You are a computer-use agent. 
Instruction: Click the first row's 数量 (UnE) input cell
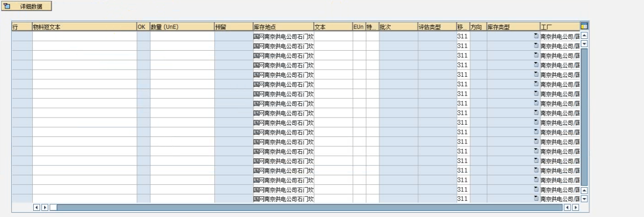click(x=182, y=36)
